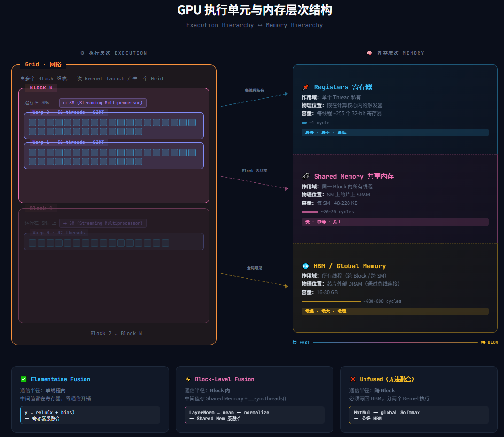Click the 中间值留在寄存器，零通信开销 line
The height and width of the screenshot is (437, 504).
coord(55,398)
